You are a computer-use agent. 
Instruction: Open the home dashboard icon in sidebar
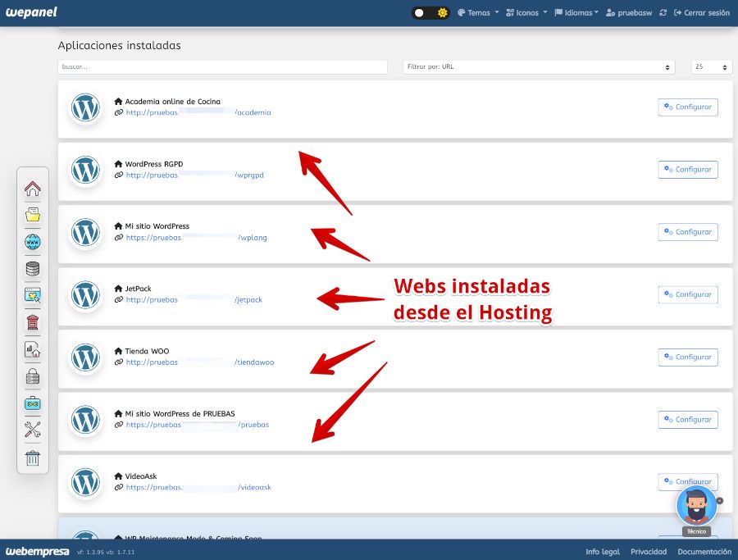click(32, 189)
